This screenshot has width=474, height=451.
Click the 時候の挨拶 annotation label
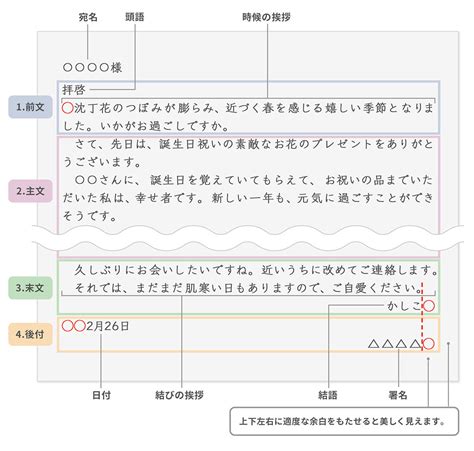tap(266, 17)
